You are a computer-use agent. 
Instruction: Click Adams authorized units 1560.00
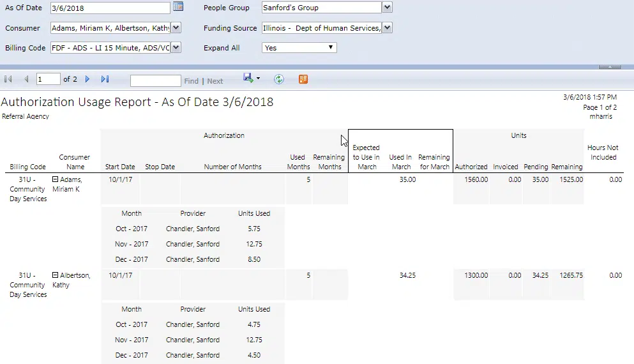click(476, 179)
